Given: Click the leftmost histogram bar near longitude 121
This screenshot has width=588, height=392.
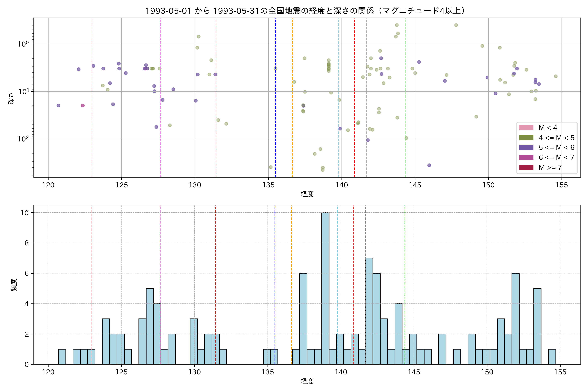Looking at the screenshot, I should pyautogui.click(x=62, y=357).
